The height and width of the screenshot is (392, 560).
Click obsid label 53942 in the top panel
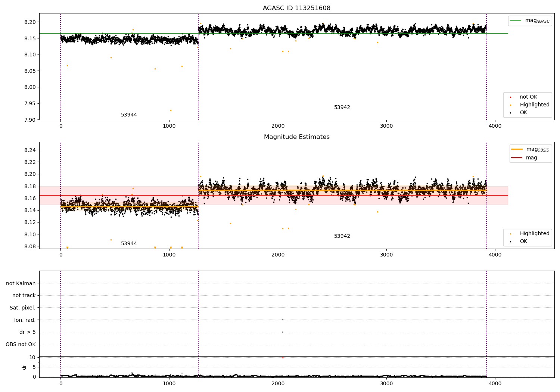[x=342, y=108]
